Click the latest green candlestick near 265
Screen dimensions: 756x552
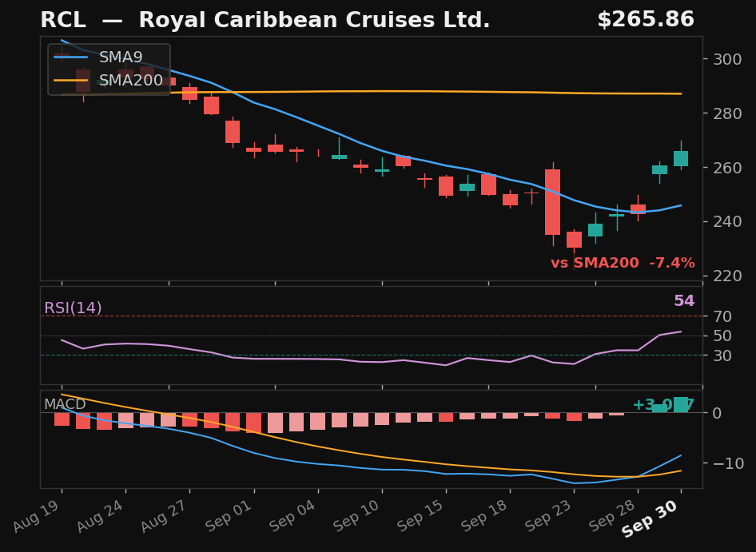click(681, 159)
